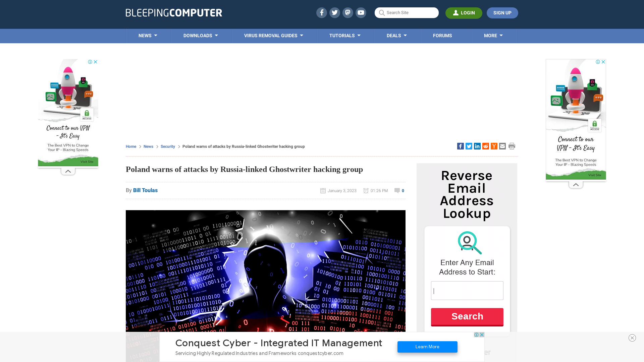This screenshot has width=644, height=362.
Task: Click the Twitter share icon
Action: tap(468, 146)
